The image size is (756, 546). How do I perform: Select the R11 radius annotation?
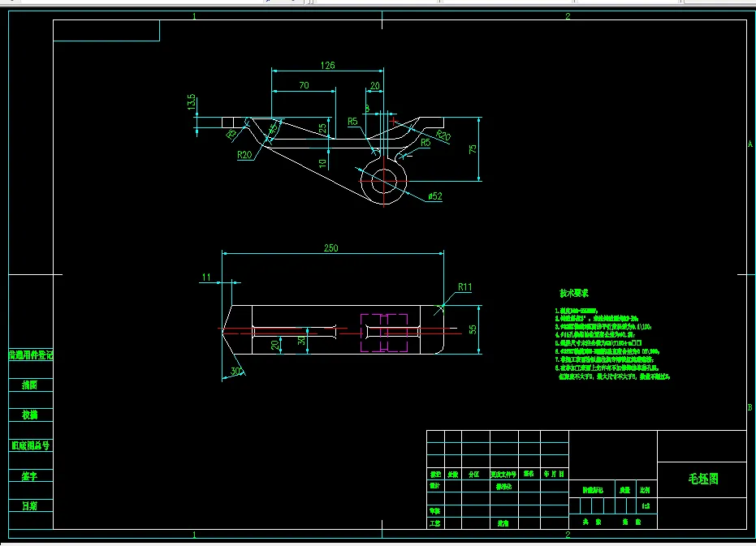coord(464,286)
